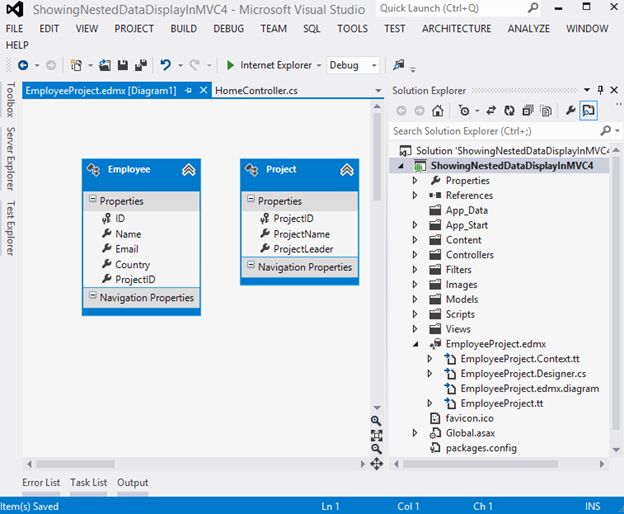Viewport: 624px width, 514px height.
Task: Click the Save All toolbar icon
Action: [x=141, y=65]
